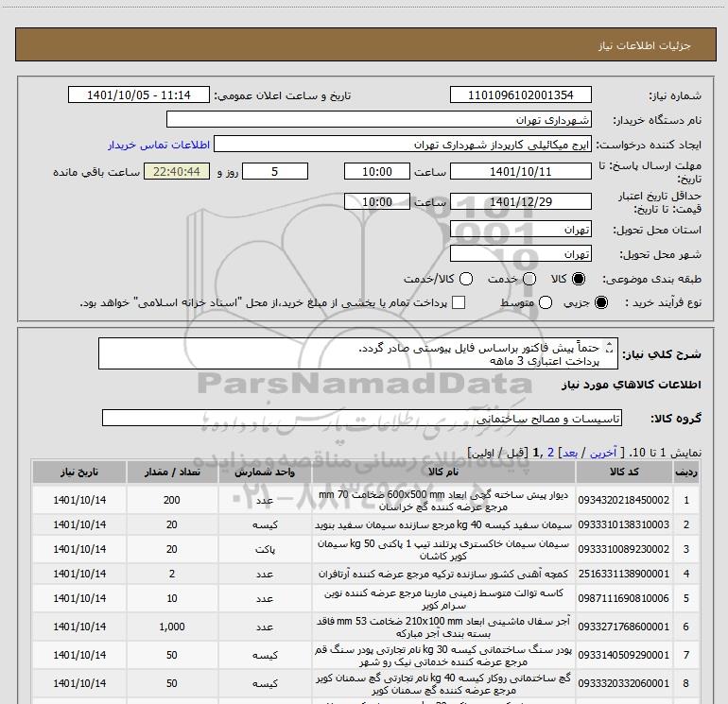This screenshot has width=728, height=704.
Task: Click the quantity 200 cell
Action: pyautogui.click(x=172, y=500)
